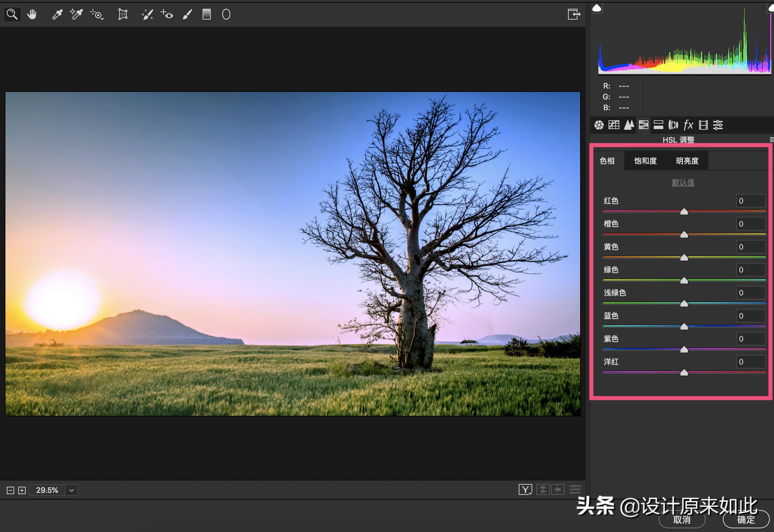Select the White Balance eyedropper tool
774x532 pixels.
pos(57,14)
